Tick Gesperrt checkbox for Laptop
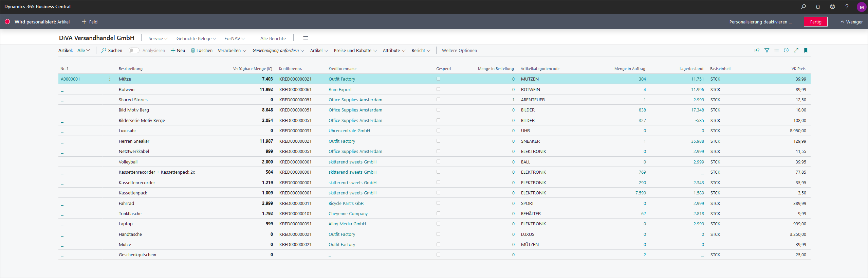The height and width of the screenshot is (278, 868). [x=438, y=224]
